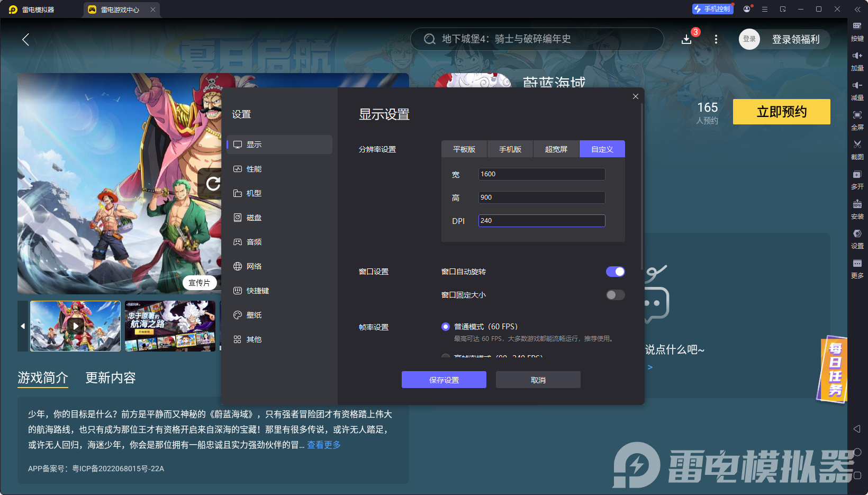Click the settings dialog scrollbar
The width and height of the screenshot is (868, 495).
click(642, 185)
